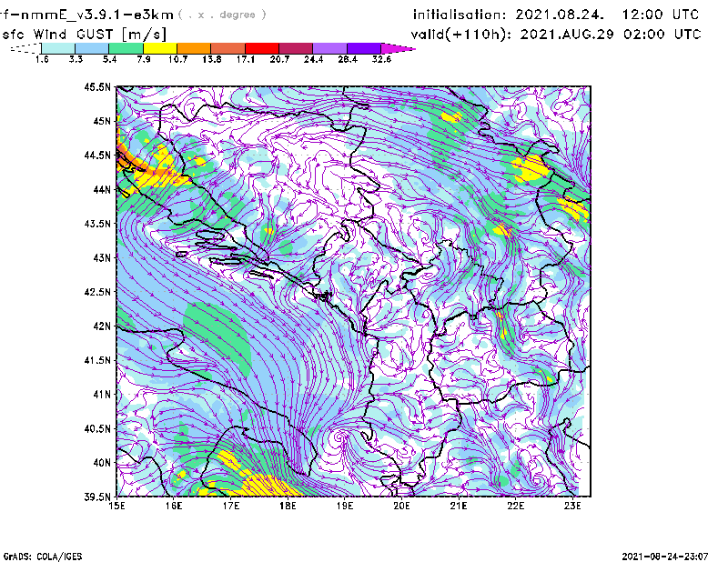Click the crimson legend swatch after 20.7

pyautogui.click(x=296, y=48)
